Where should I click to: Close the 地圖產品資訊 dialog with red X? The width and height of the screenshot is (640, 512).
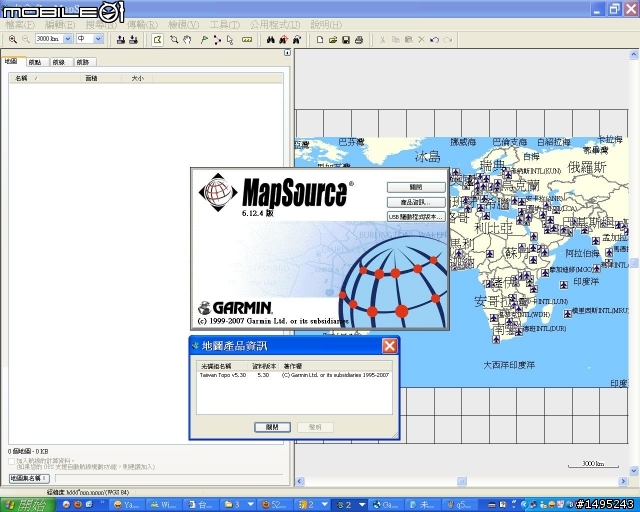pyautogui.click(x=389, y=346)
